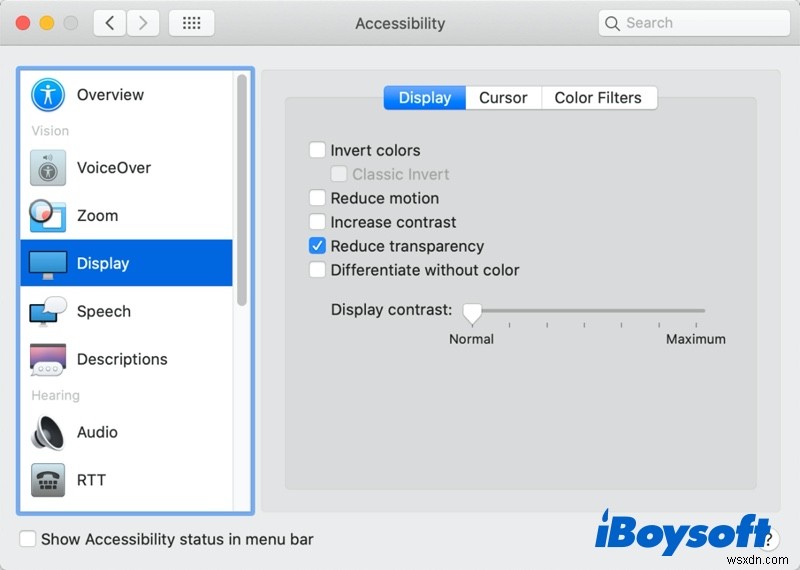Viewport: 800px width, 570px height.
Task: Select the RTT telephone icon
Action: pos(48,480)
